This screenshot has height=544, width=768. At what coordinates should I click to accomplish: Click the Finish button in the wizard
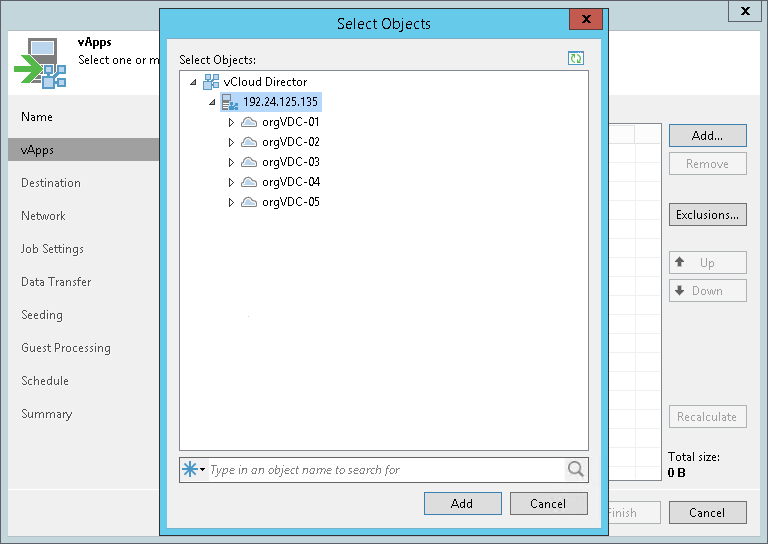pos(635,512)
